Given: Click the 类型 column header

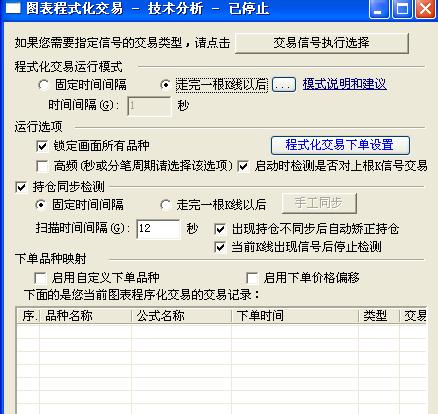Looking at the screenshot, I should click(379, 316).
